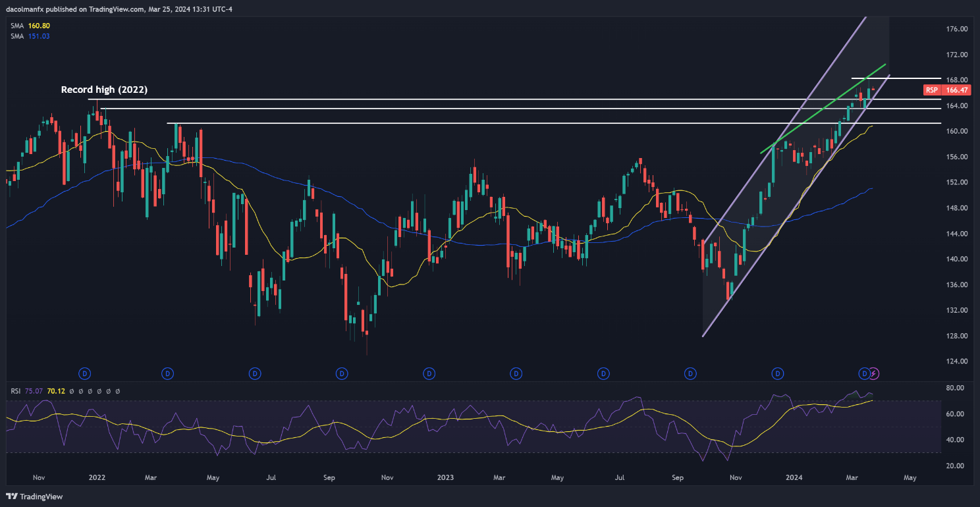Image resolution: width=980 pixels, height=507 pixels.
Task: Open the dividend marker near March 2022
Action: point(168,373)
